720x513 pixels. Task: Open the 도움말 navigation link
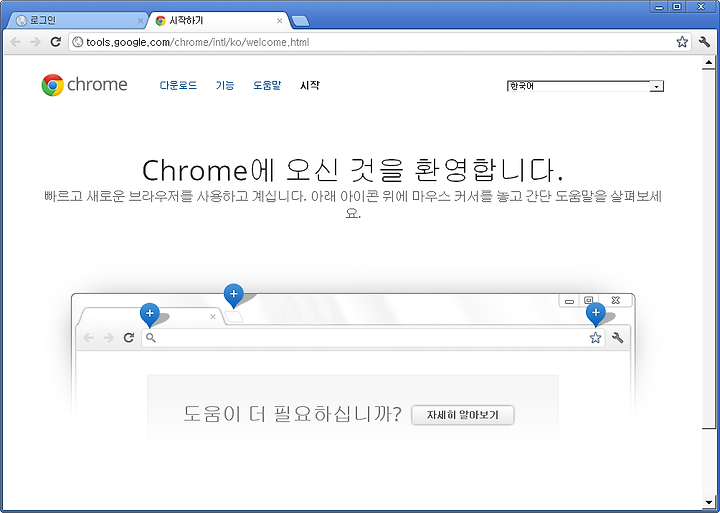(267, 85)
